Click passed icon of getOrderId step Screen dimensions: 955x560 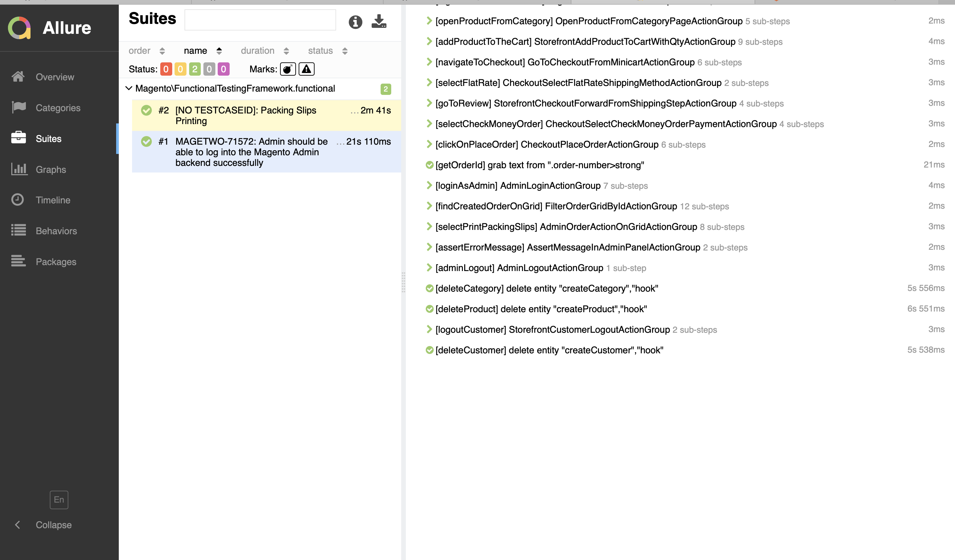tap(429, 165)
